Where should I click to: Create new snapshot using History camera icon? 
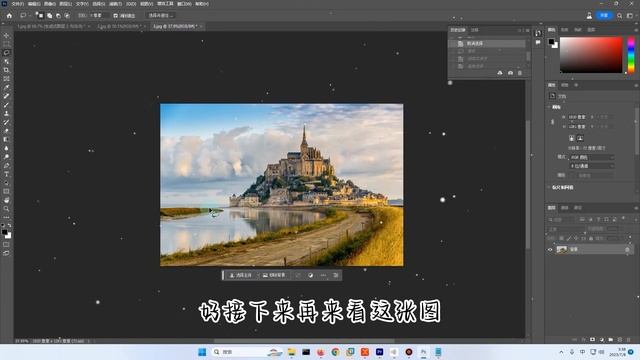[510, 73]
